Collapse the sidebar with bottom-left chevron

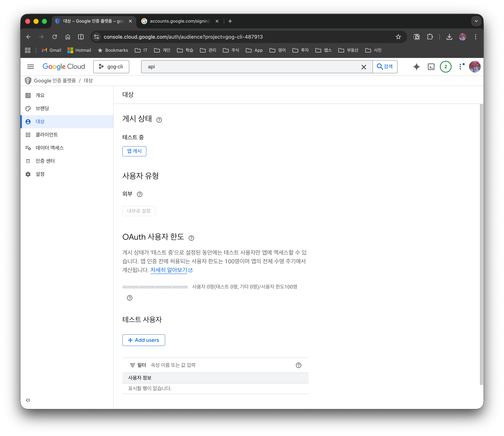(x=28, y=400)
